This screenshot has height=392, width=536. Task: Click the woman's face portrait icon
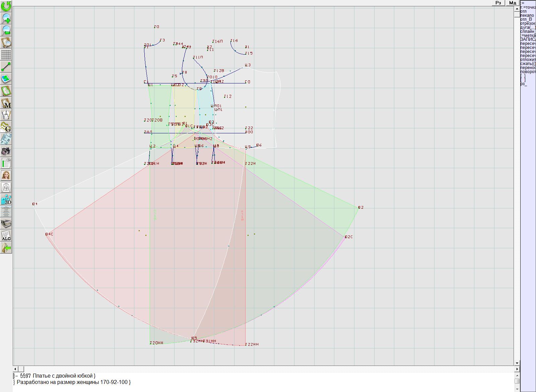click(x=6, y=175)
